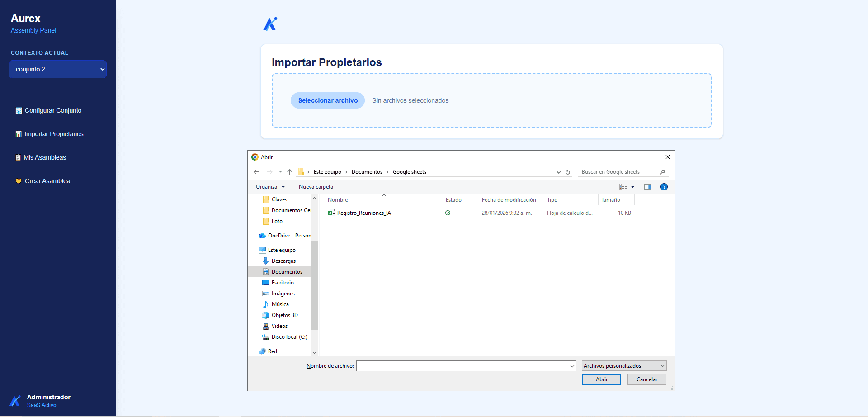Viewport: 868px width, 417px height.
Task: Select Escritorio in the navigation tree
Action: point(283,283)
